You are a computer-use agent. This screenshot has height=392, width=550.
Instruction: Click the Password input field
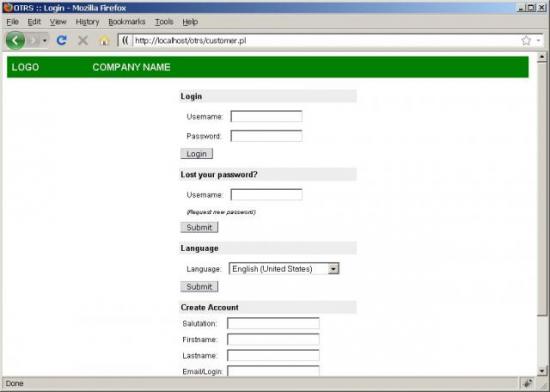[266, 136]
